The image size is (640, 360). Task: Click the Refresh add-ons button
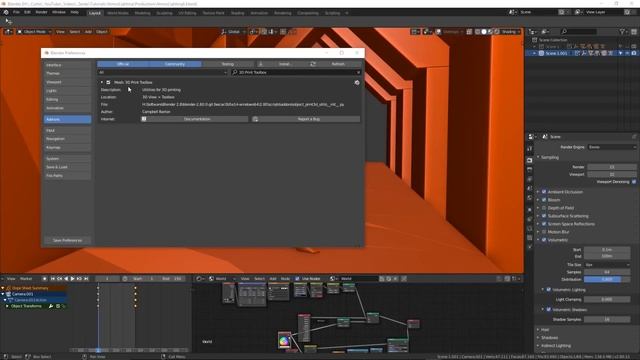click(335, 64)
